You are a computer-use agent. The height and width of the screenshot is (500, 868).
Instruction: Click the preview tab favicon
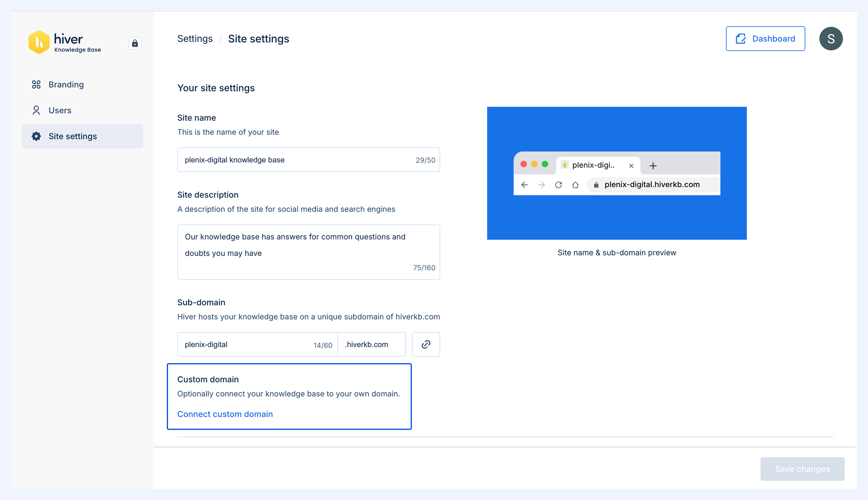(565, 165)
